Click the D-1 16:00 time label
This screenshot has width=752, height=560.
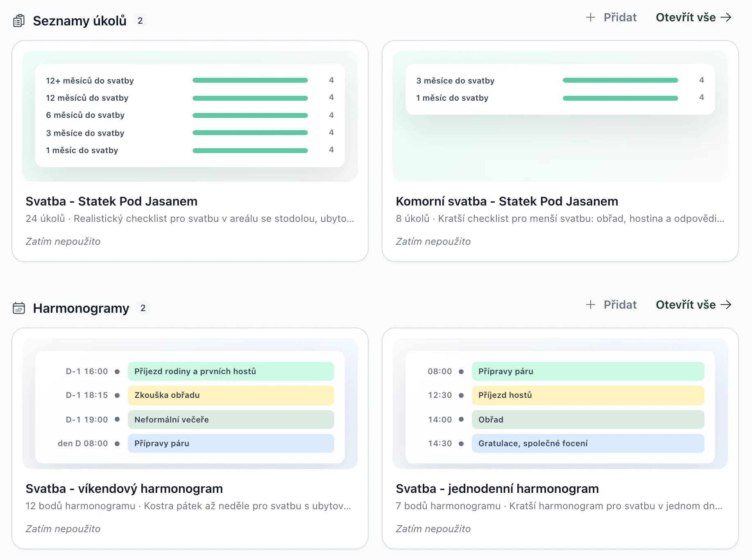point(87,371)
